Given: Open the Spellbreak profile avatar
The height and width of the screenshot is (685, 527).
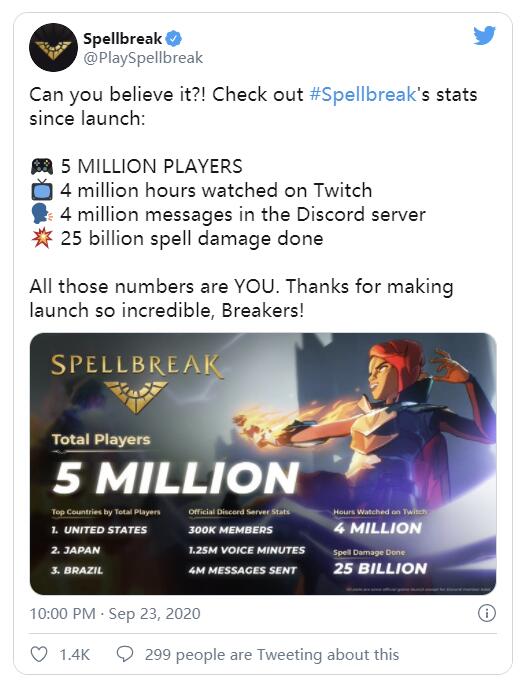Looking at the screenshot, I should pyautogui.click(x=53, y=47).
